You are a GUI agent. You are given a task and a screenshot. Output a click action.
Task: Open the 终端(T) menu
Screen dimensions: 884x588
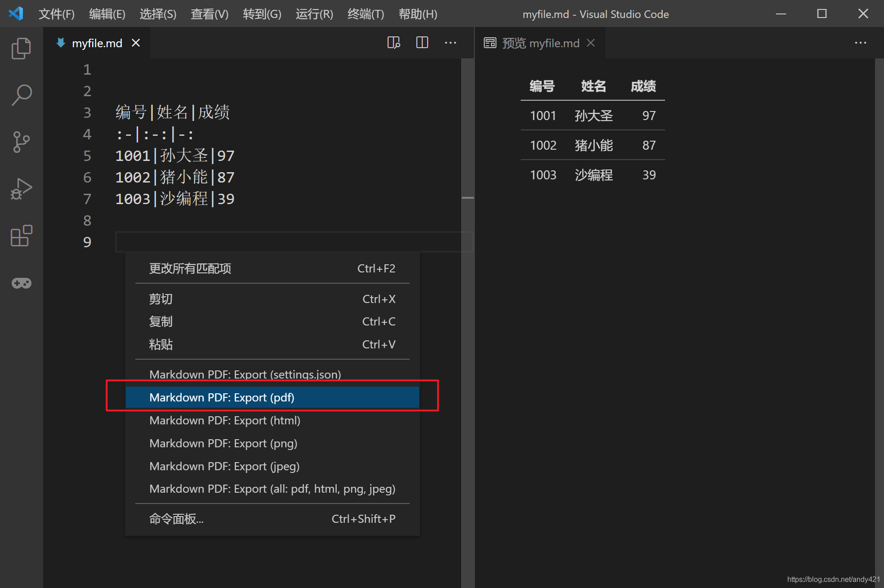366,14
